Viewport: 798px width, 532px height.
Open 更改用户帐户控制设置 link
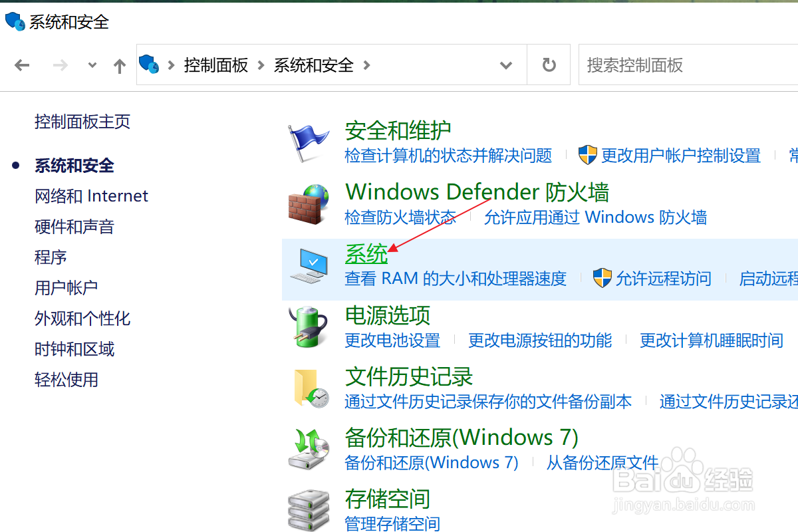click(681, 156)
